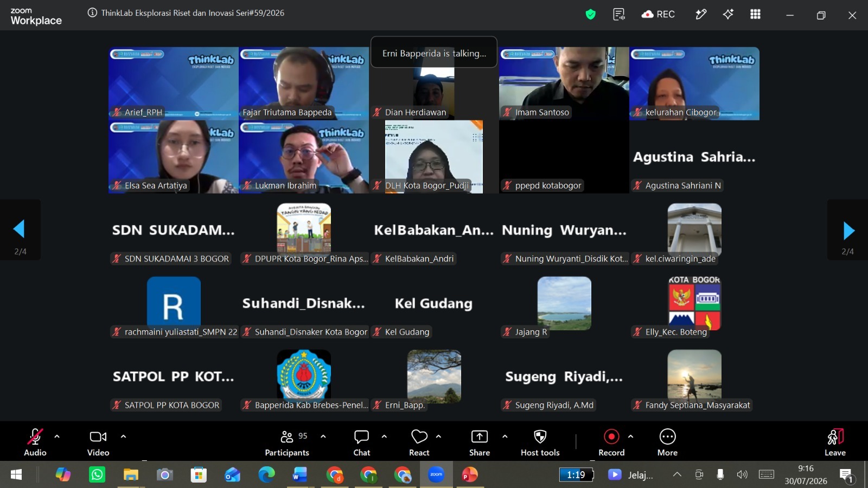Open Host tools shield
The height and width of the screenshot is (488, 868).
tap(540, 442)
